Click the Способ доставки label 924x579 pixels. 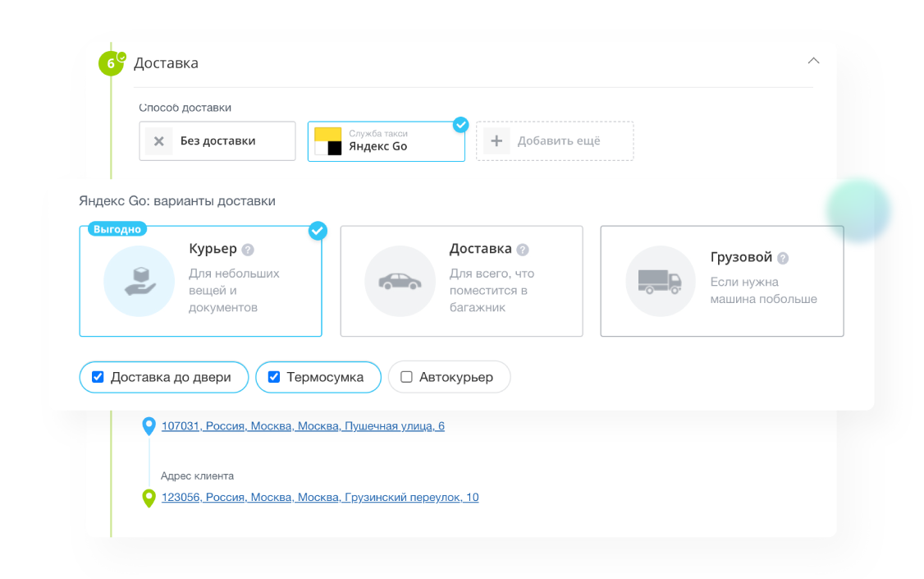[185, 108]
